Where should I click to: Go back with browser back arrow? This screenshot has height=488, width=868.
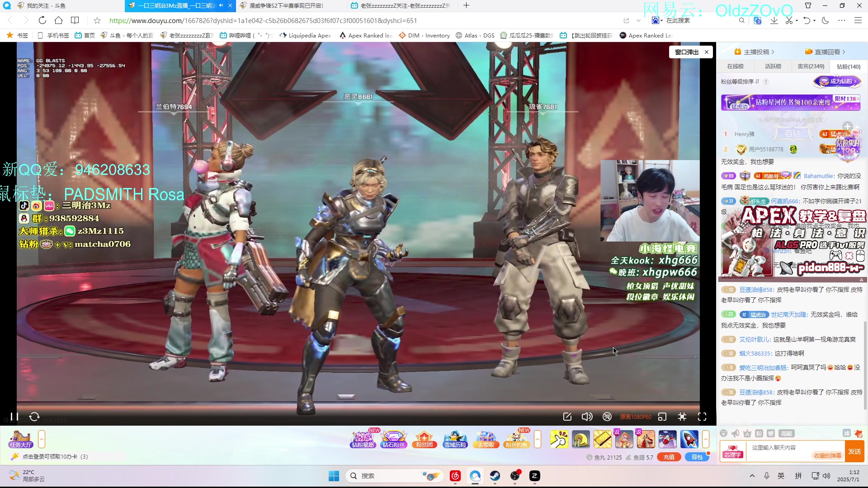point(10,20)
